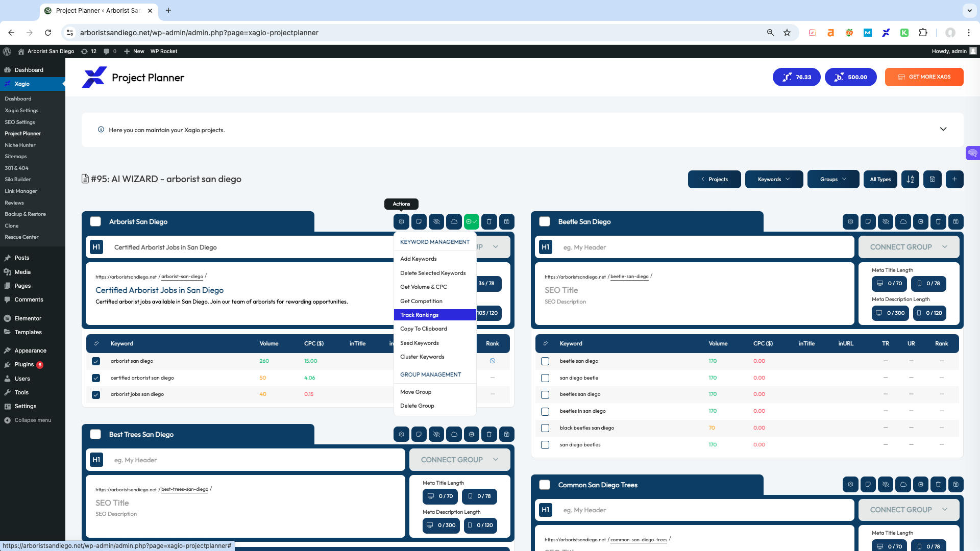This screenshot has height=551, width=980.
Task: Open the Groups dropdown
Action: 833,179
